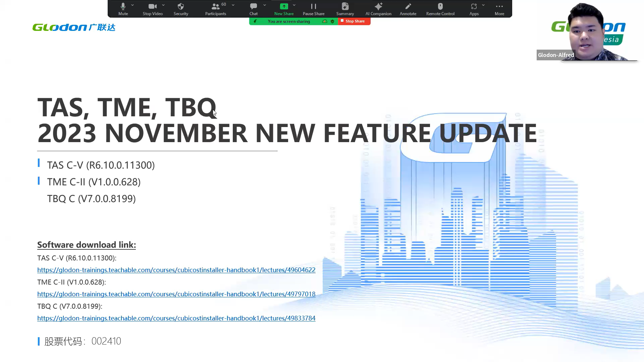The height and width of the screenshot is (362, 644).
Task: Open the Apps menu
Action: 474,9
